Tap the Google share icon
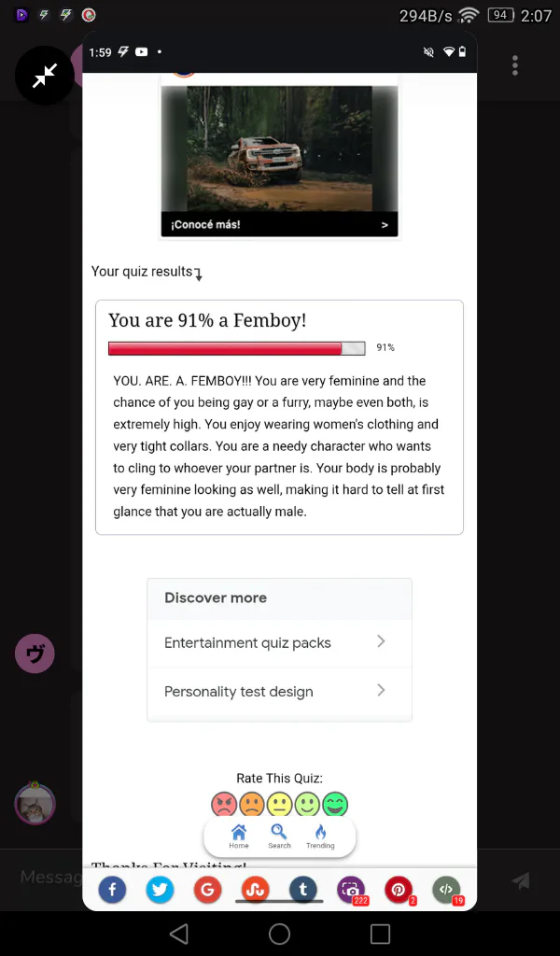Viewport: 560px width, 956px height. tap(207, 890)
